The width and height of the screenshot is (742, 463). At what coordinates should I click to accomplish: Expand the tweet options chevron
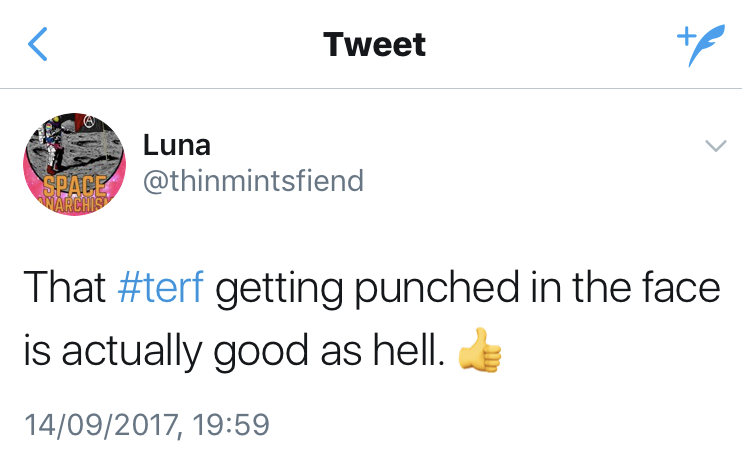[715, 146]
